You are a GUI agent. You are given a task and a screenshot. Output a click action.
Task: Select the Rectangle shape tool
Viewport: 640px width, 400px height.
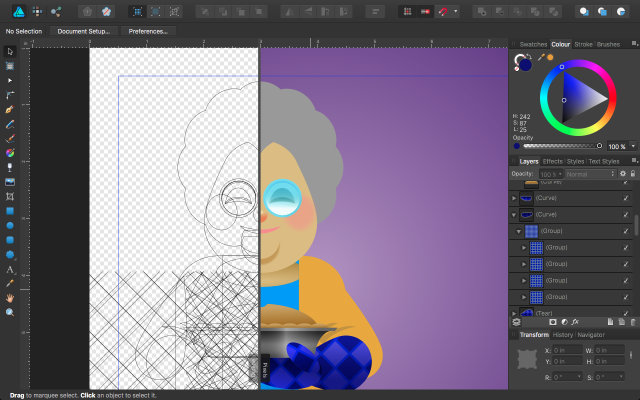pos(10,211)
